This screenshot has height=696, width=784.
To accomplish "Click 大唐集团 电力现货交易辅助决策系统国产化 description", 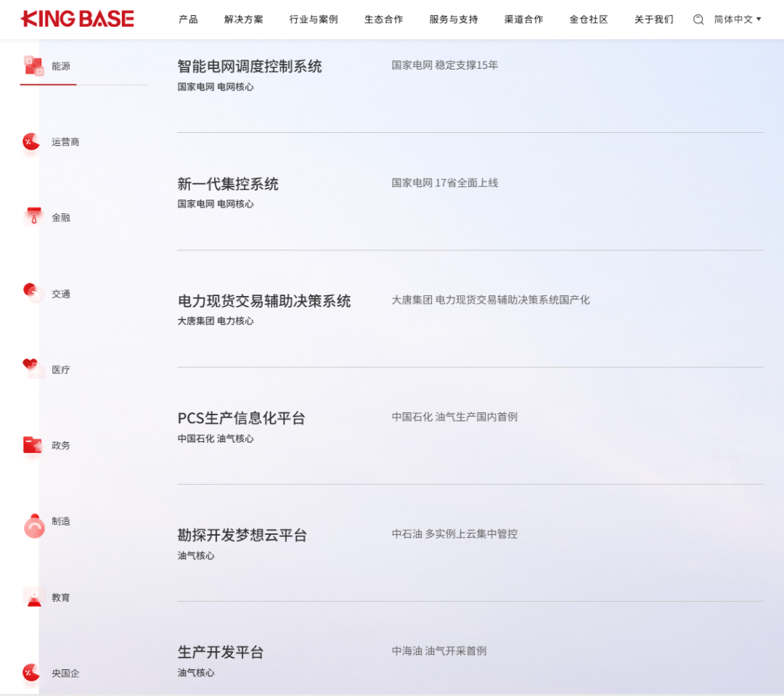I will (x=491, y=300).
